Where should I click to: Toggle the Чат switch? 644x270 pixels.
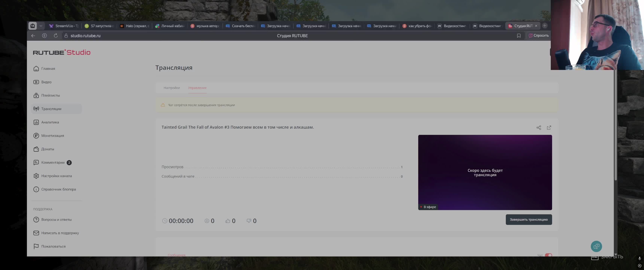[548, 255]
